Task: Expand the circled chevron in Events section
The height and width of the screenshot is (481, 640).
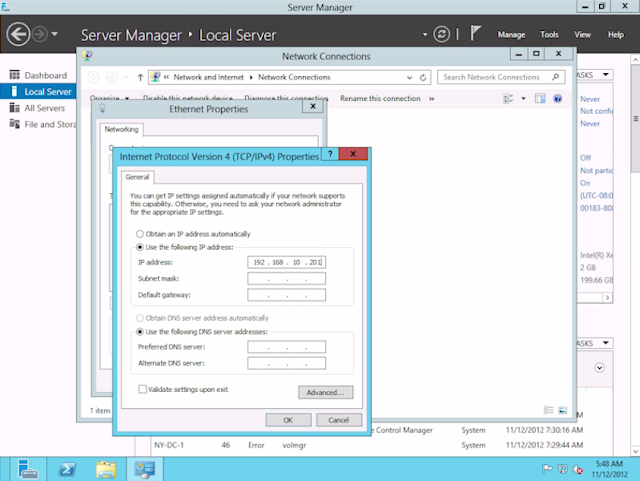Action: (x=599, y=367)
